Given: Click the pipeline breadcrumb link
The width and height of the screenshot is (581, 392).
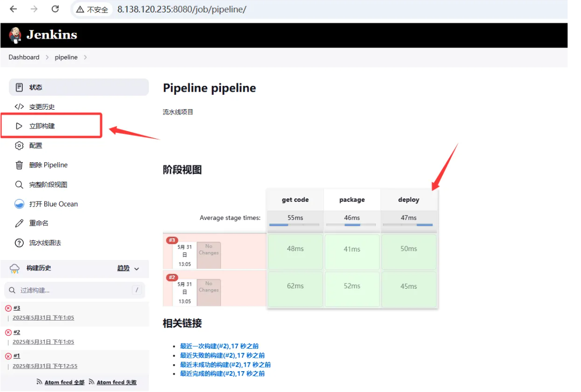Looking at the screenshot, I should (x=67, y=58).
